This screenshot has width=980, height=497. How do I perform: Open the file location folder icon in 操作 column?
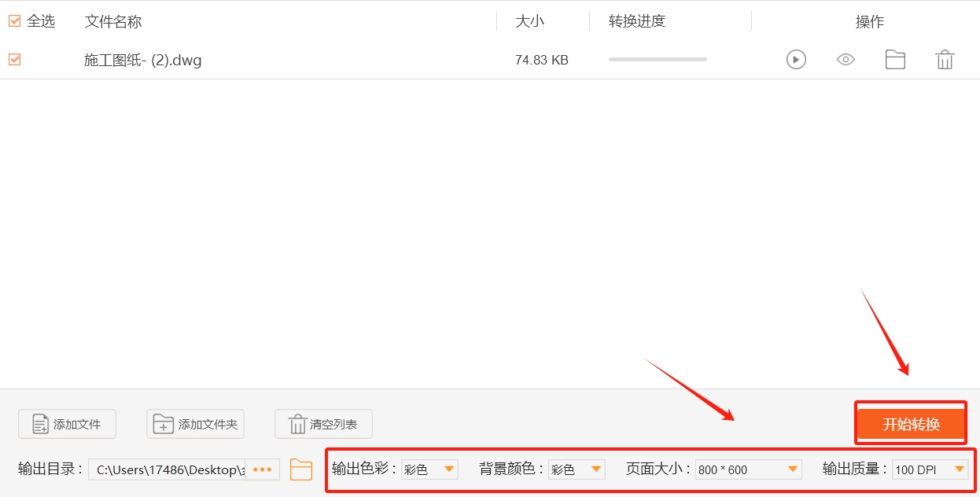895,59
